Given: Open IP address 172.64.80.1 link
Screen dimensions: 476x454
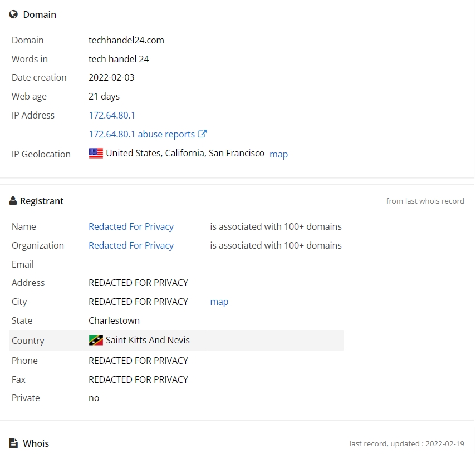Looking at the screenshot, I should (112, 115).
